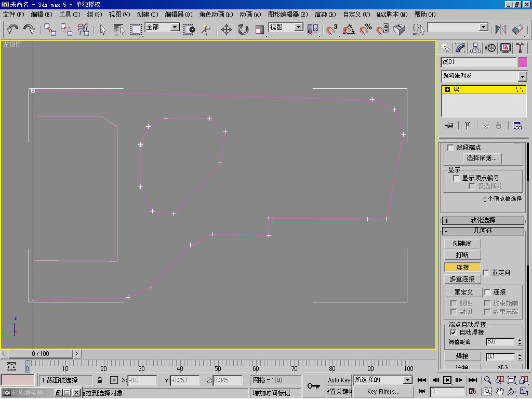Open the Display command panel tab

point(505,48)
